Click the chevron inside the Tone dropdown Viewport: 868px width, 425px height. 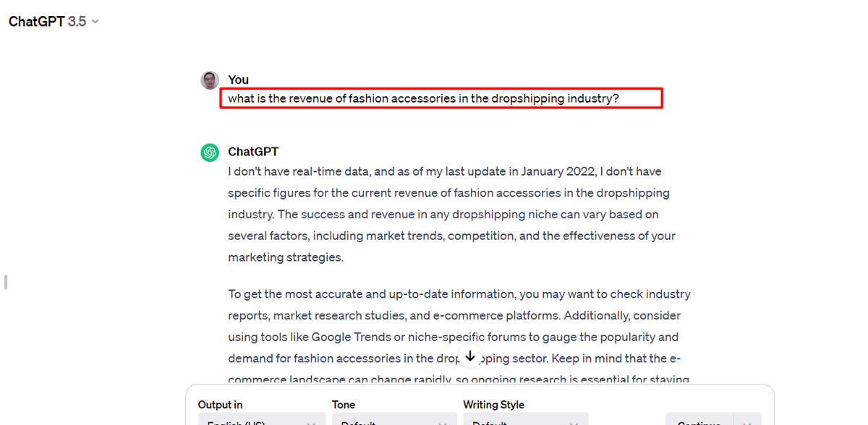click(x=443, y=422)
